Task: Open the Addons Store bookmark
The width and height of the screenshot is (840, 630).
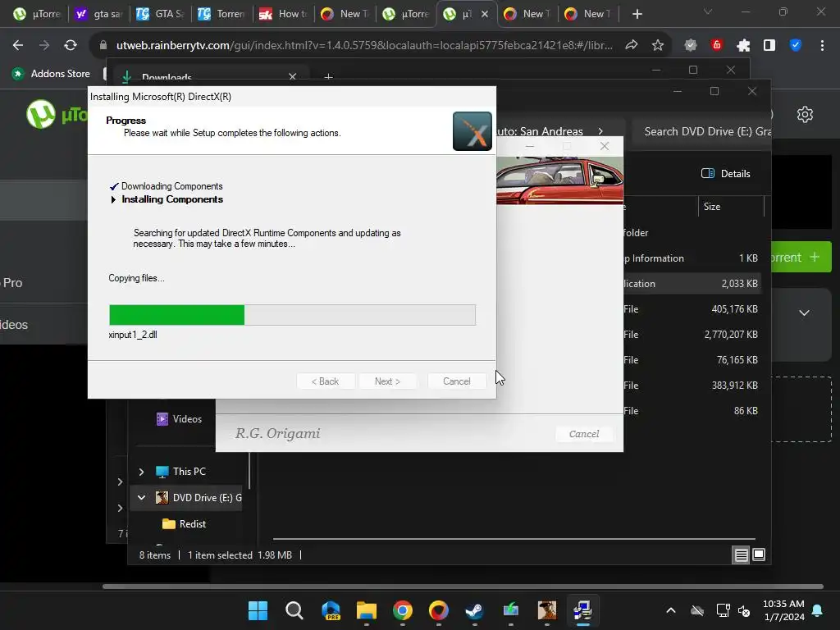Action: click(52, 74)
